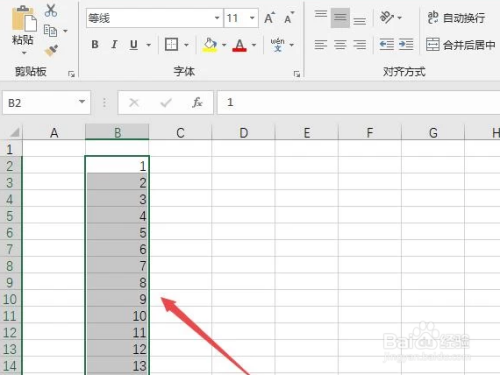Click cell B13 containing 12
500x375 pixels.
point(117,348)
